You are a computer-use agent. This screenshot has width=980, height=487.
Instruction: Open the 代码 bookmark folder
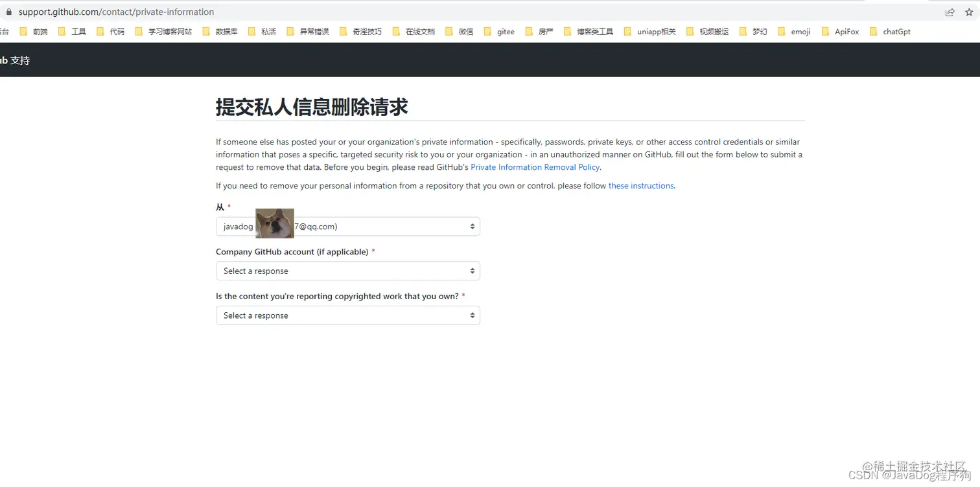[110, 31]
